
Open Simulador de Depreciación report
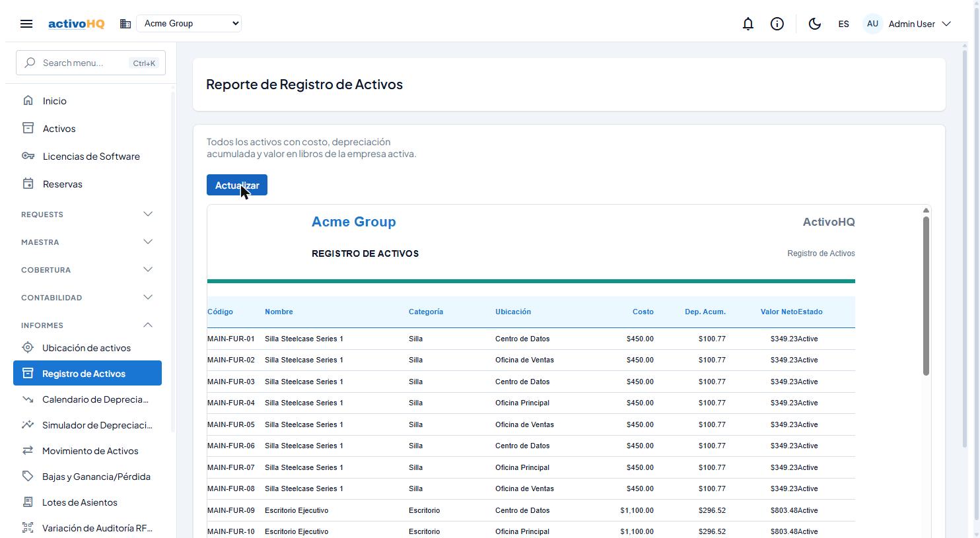pos(87,425)
